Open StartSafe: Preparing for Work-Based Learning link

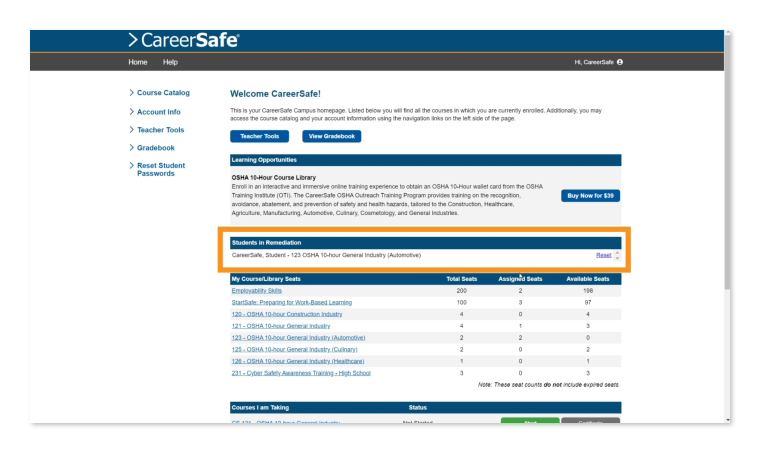[292, 302]
